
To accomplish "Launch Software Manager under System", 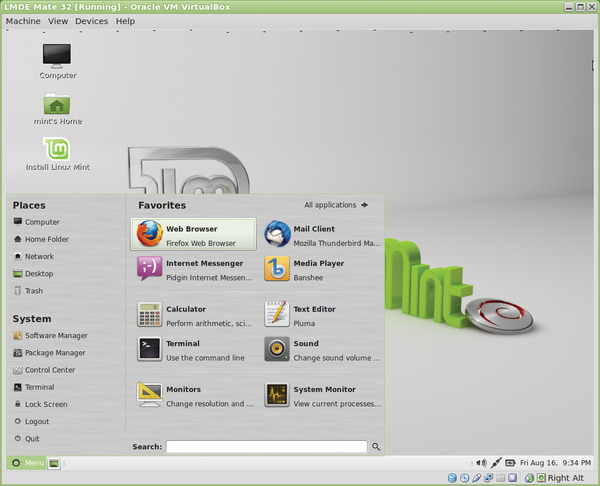I will coord(51,336).
